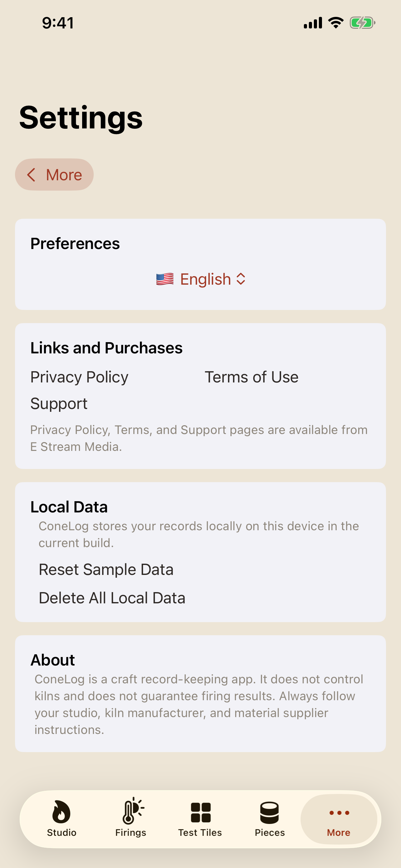
Task: Select the Test Tiles grid icon
Action: [x=201, y=812]
